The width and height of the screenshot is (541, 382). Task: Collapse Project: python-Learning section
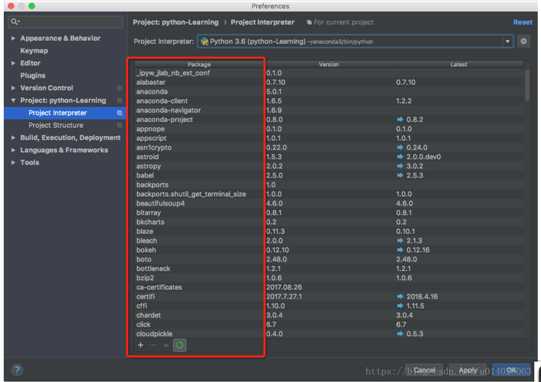[13, 100]
